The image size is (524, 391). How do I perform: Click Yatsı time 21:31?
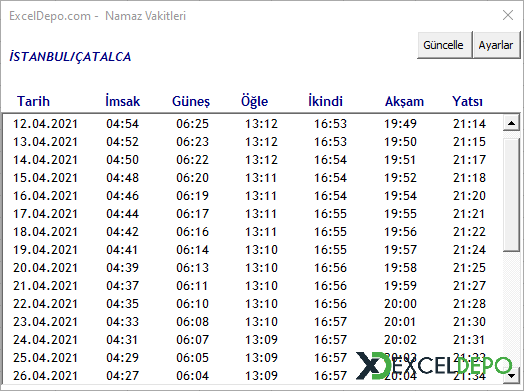(470, 341)
